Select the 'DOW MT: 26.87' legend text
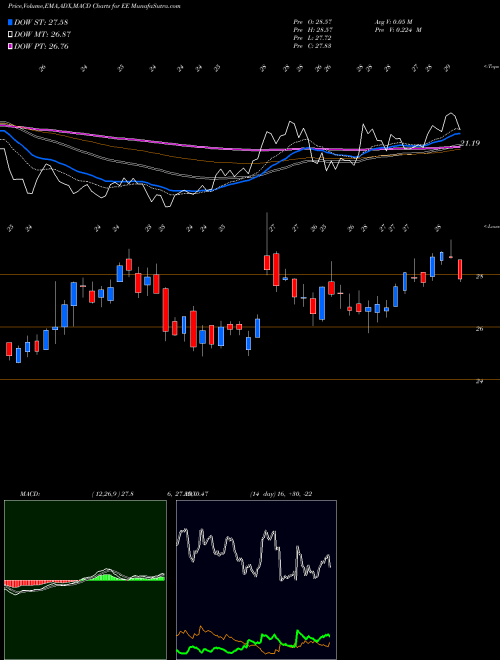Viewport: 500px width, 660px height. click(42, 34)
